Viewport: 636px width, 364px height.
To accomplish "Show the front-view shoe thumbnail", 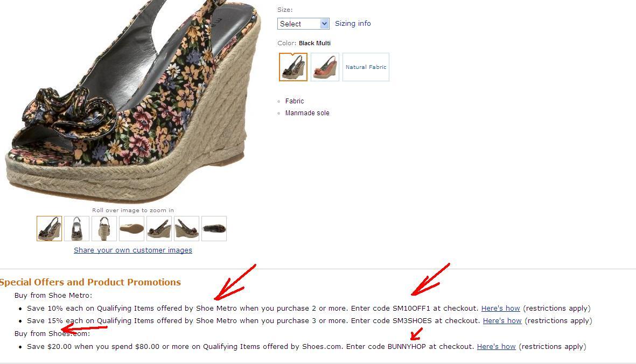I will pos(76,229).
